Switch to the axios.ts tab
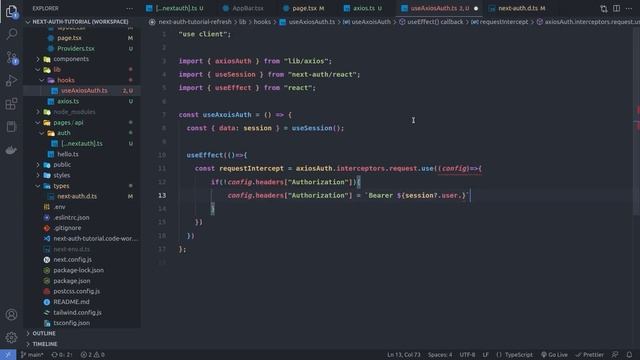The width and height of the screenshot is (640, 360). click(363, 8)
